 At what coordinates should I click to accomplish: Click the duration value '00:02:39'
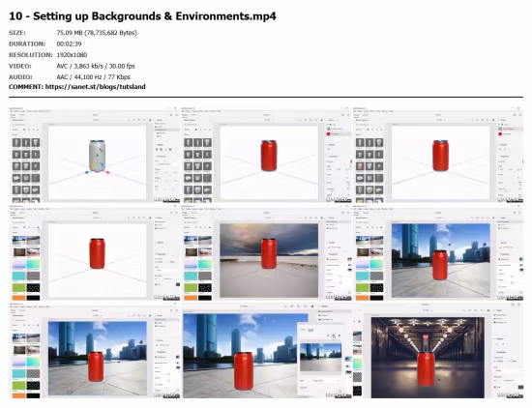[x=69, y=44]
